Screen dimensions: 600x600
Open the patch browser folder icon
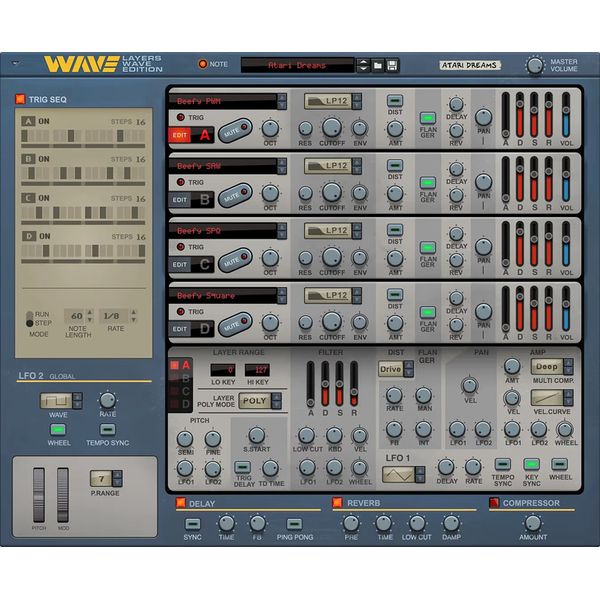tap(377, 65)
